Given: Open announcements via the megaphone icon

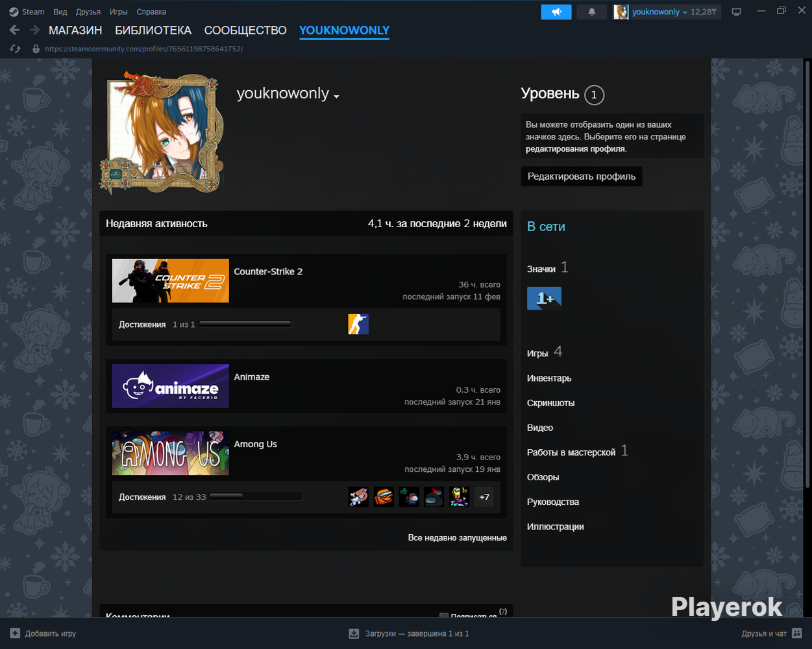Looking at the screenshot, I should pyautogui.click(x=556, y=12).
